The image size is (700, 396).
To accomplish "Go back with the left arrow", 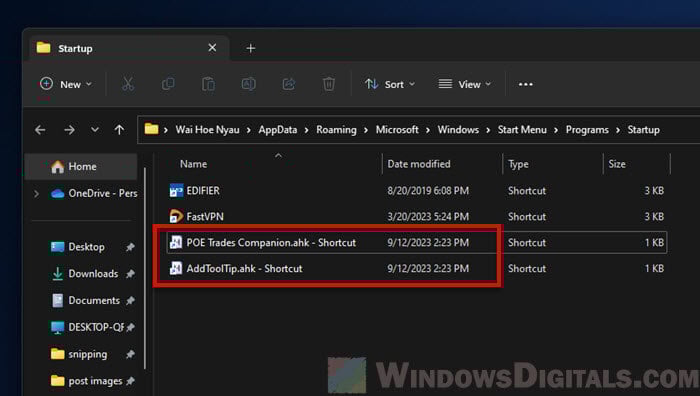I will [x=40, y=130].
